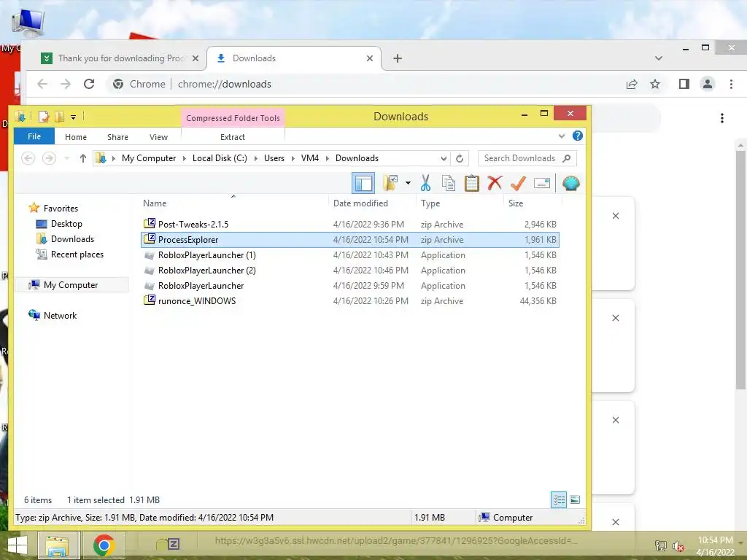The image size is (747, 560).
Task: Expand the ribbon with the chevron
Action: 562,136
